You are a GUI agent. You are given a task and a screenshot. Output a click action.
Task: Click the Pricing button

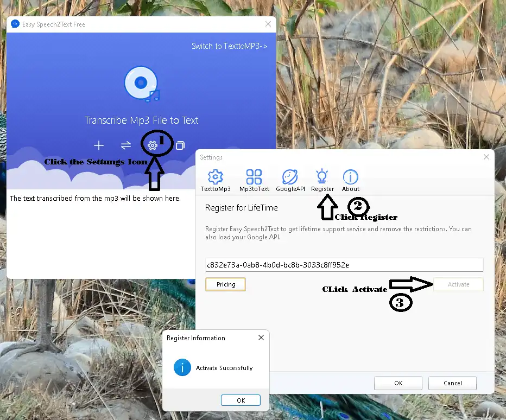coord(225,284)
